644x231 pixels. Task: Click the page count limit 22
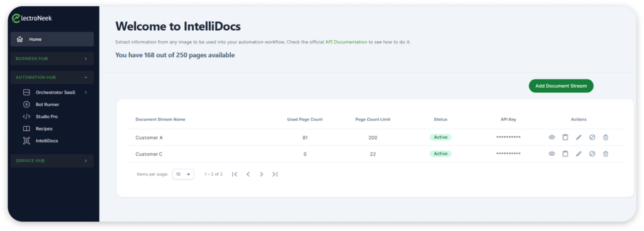[372, 154]
